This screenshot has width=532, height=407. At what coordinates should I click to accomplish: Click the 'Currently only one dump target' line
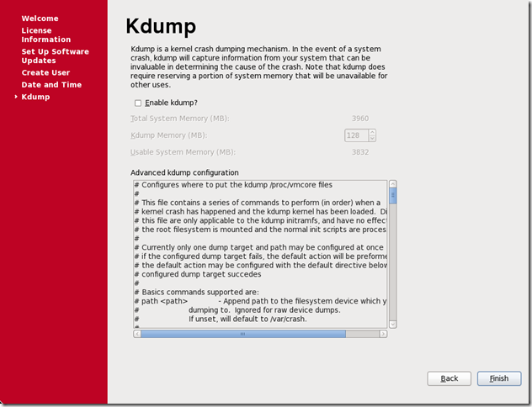(259, 247)
